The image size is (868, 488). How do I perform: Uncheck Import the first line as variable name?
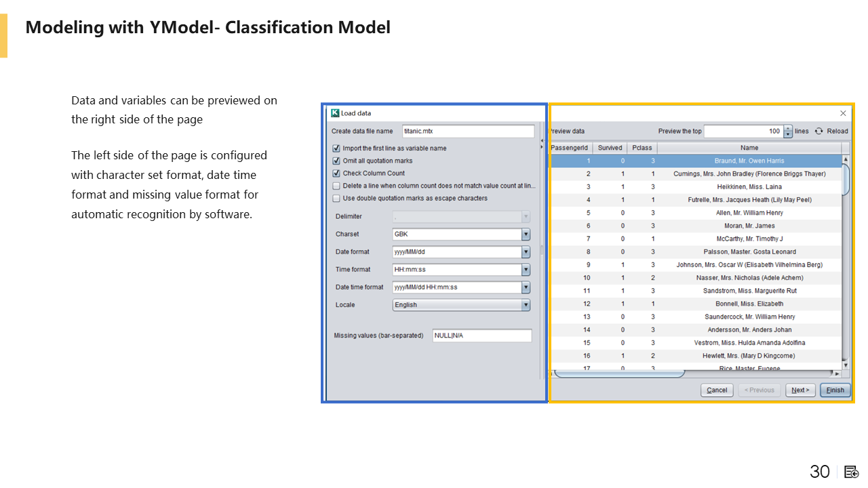click(x=337, y=148)
